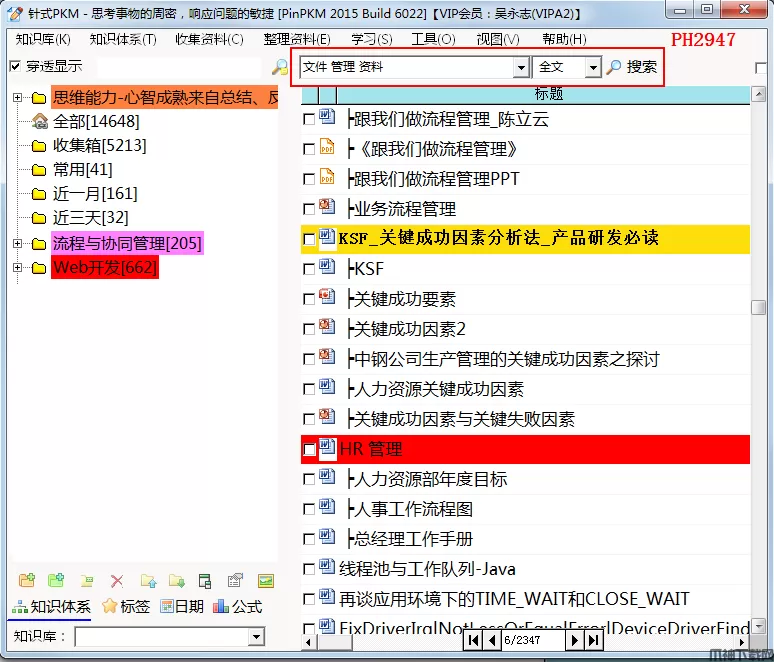Screen dimensions: 774x662
Task: Expand the 流程与协同管理[205] node
Action: point(17,243)
